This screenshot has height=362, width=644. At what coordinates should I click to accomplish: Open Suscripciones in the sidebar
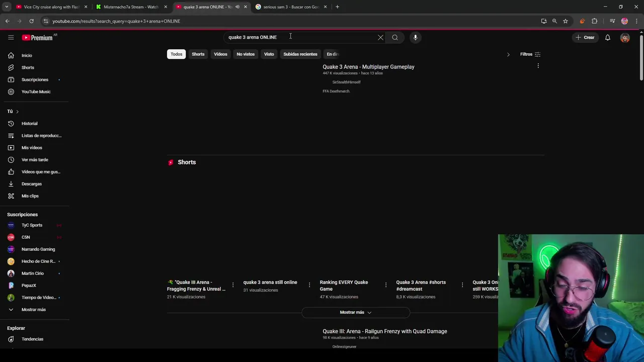click(34, 79)
